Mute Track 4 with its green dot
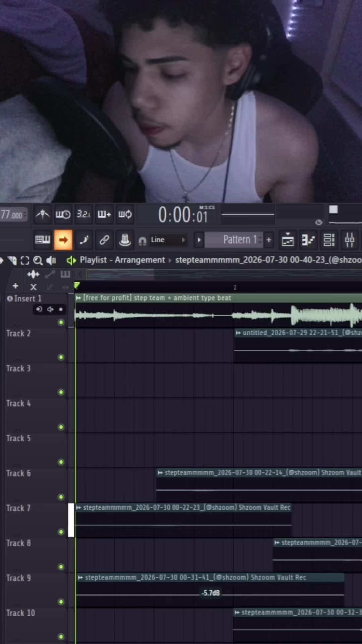362x644 pixels. pos(61,427)
